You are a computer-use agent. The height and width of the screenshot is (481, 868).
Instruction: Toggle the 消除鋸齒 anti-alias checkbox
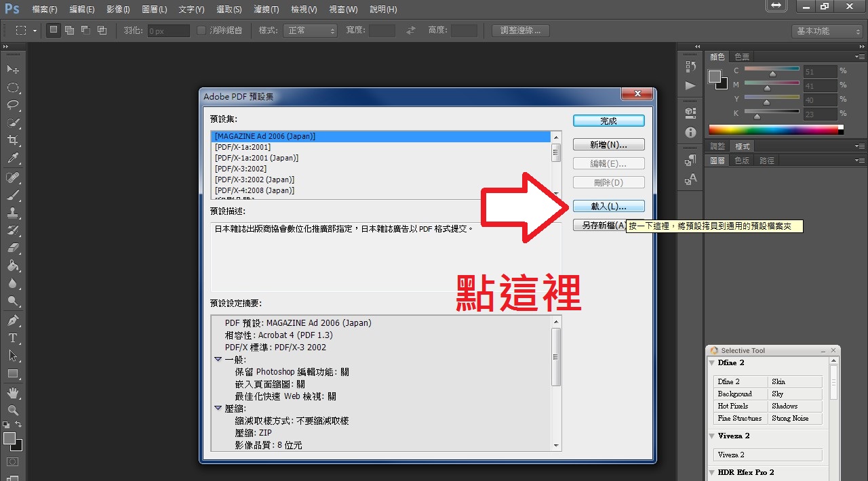[201, 30]
